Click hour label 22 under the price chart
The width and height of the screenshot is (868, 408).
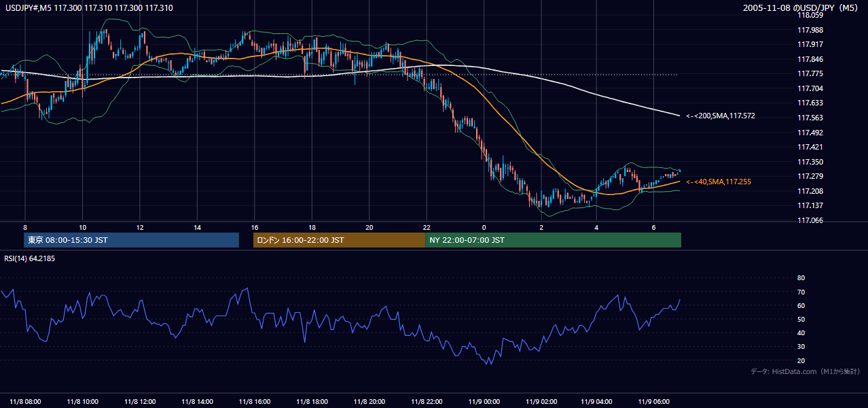point(426,227)
